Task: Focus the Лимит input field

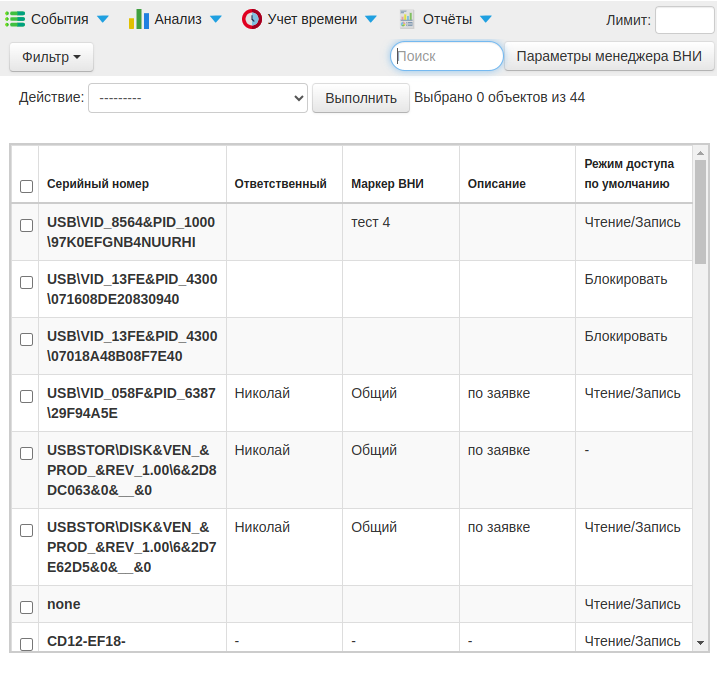Action: pos(684,20)
